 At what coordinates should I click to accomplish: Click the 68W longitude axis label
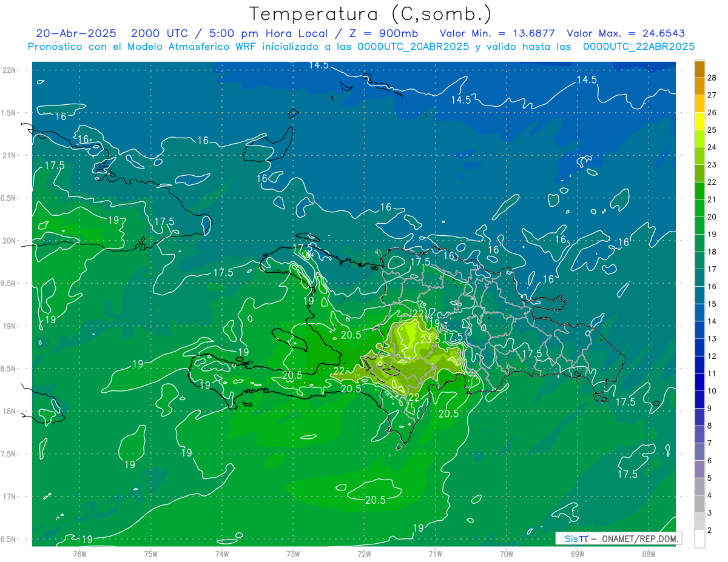pos(649,554)
